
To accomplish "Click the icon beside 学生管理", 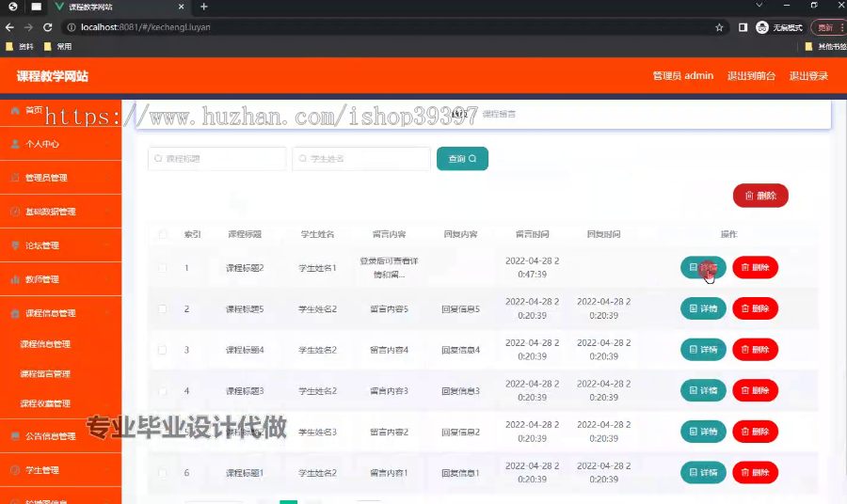I will coord(15,470).
